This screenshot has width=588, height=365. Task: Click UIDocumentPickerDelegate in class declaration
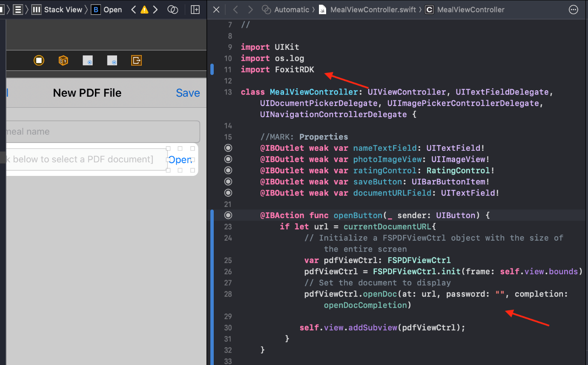click(x=318, y=103)
